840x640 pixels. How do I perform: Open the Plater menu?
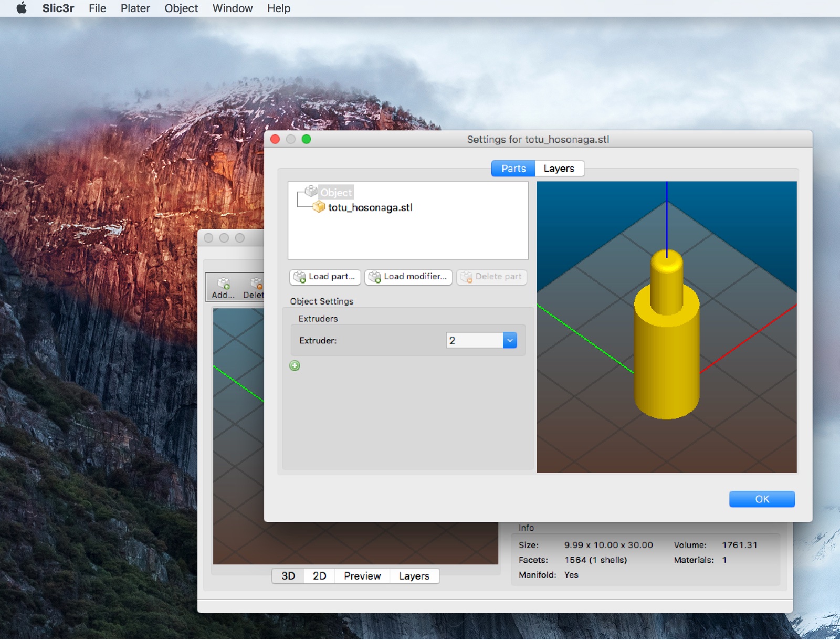click(135, 8)
